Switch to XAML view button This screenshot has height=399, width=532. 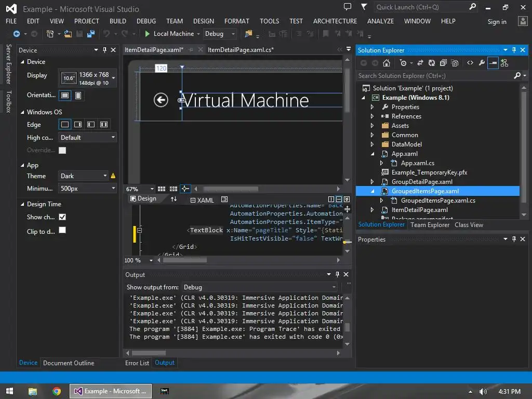coord(202,200)
